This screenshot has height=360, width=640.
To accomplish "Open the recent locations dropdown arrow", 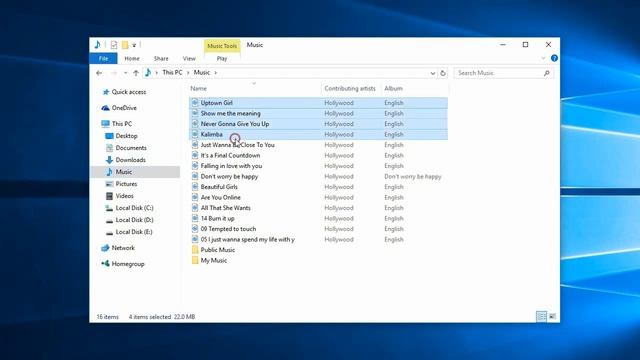I will tap(125, 73).
